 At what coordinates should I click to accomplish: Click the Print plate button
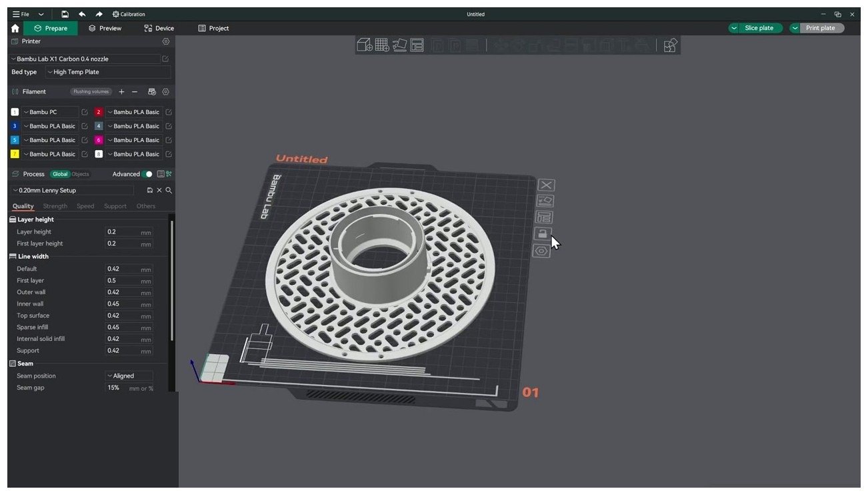tap(821, 28)
